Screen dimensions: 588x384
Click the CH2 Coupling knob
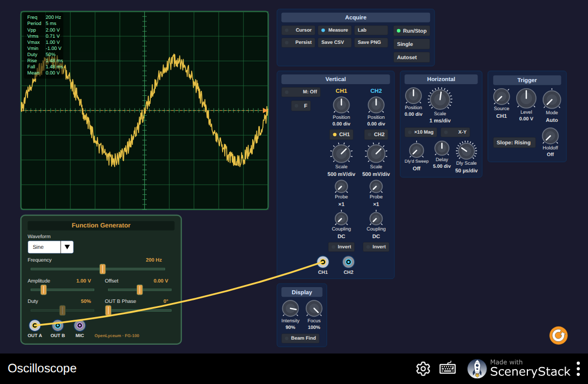(376, 218)
